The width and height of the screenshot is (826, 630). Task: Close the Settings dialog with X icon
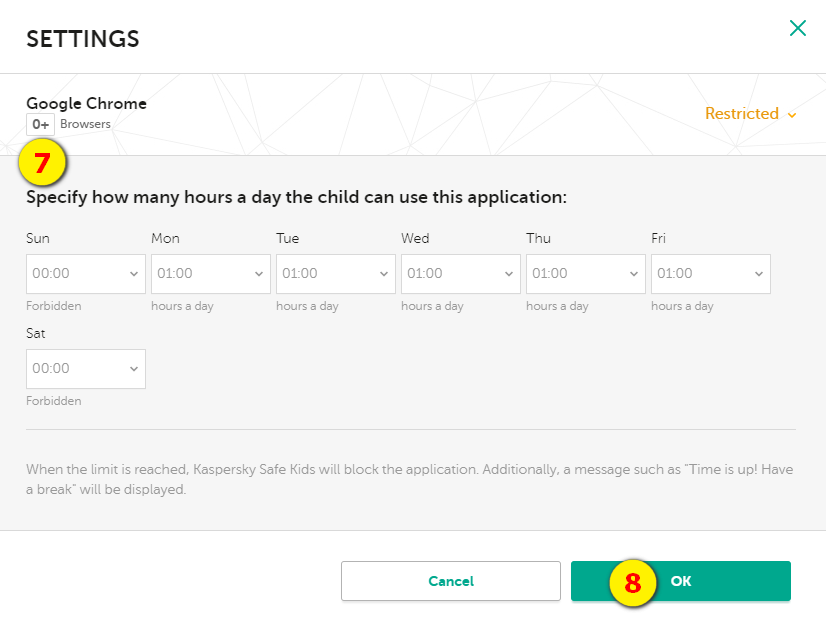798,28
